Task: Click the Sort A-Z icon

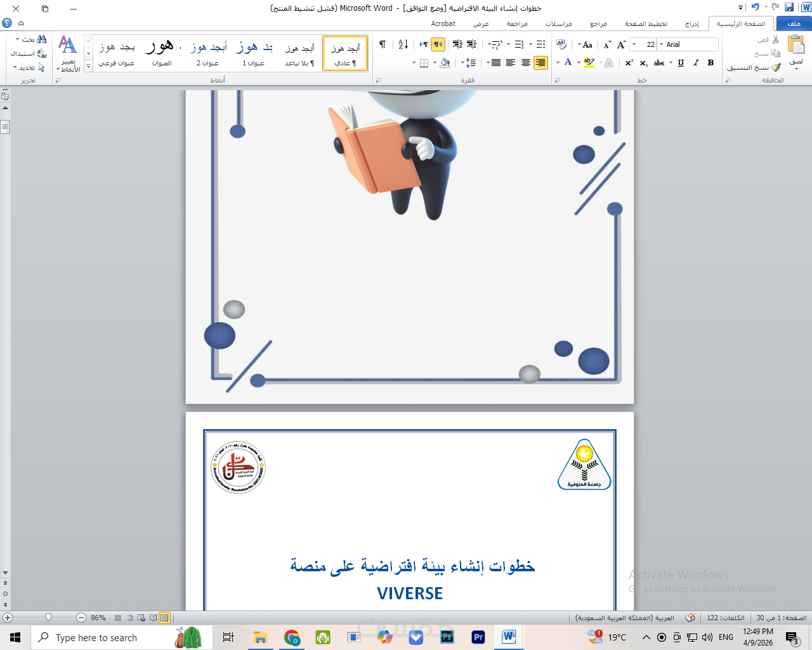Action: coord(403,44)
